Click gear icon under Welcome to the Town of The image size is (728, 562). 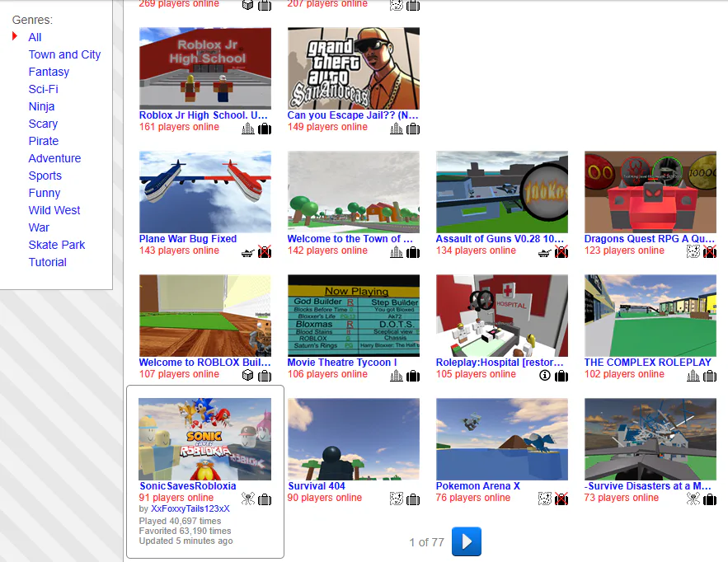[413, 252]
